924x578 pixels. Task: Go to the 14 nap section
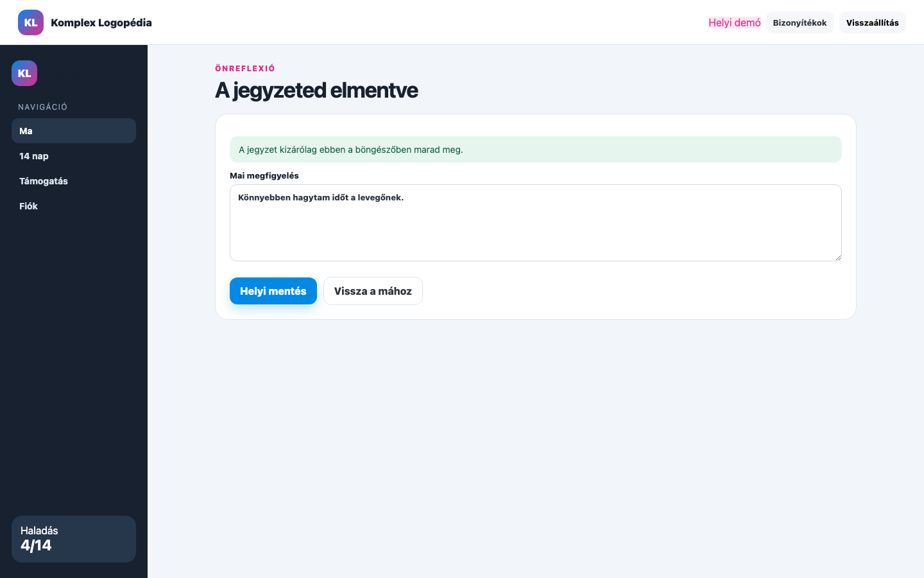74,156
